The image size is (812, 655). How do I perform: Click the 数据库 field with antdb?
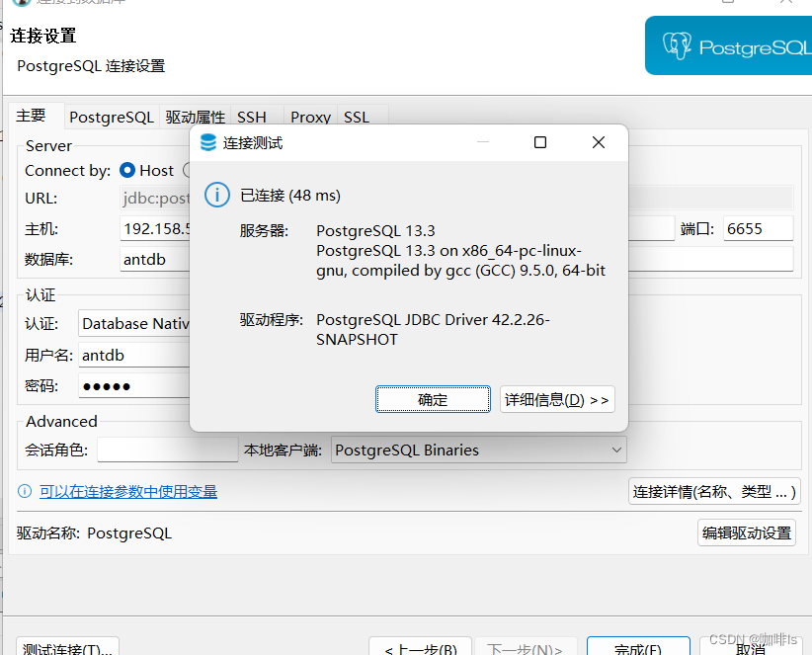coord(456,259)
